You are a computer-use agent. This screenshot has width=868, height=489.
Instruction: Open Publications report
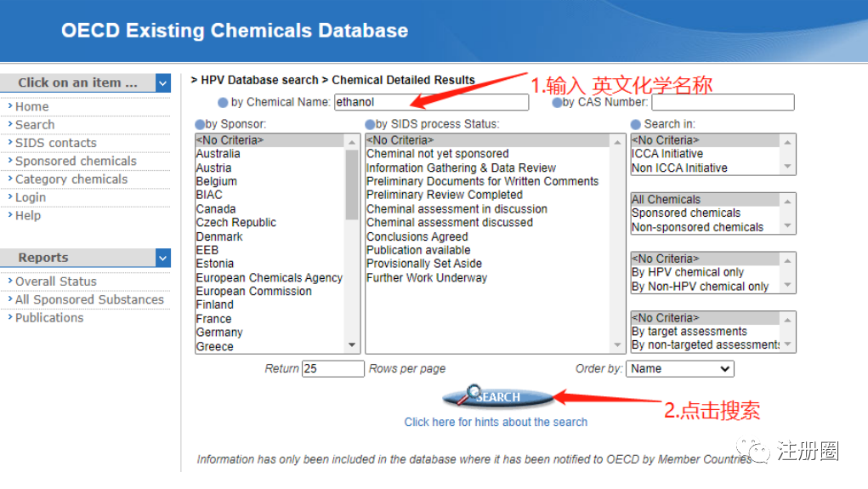tap(48, 318)
